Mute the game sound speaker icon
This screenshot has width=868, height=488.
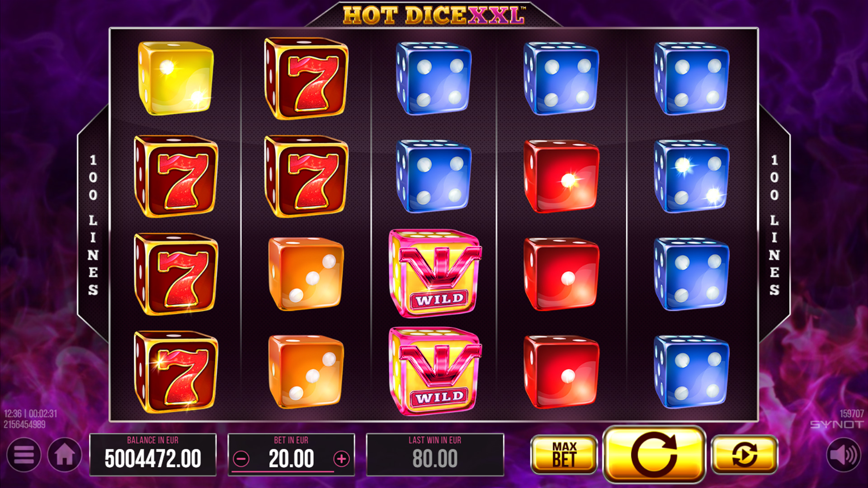844,455
